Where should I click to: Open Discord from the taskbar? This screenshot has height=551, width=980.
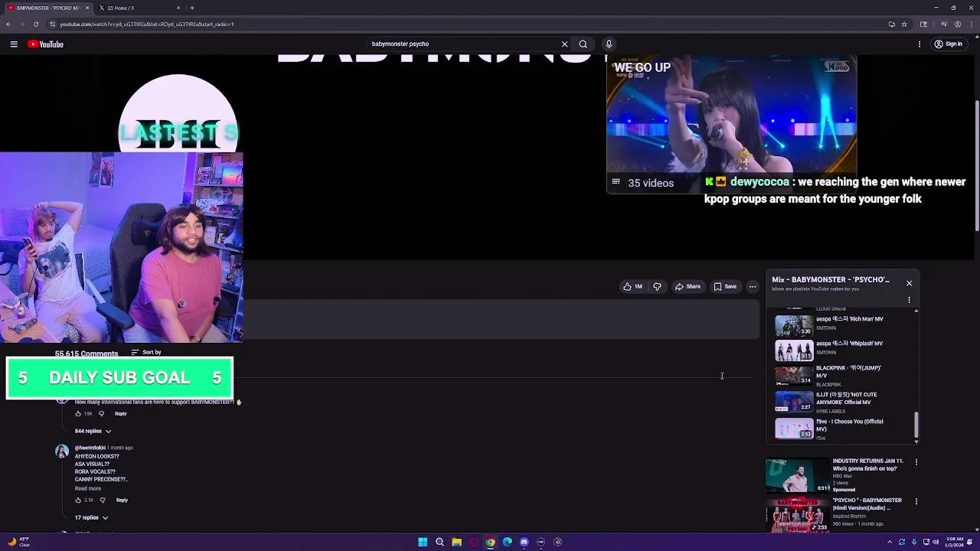tap(524, 542)
